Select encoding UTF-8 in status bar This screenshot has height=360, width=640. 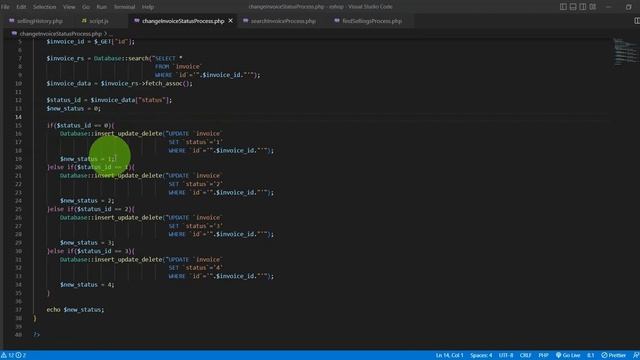point(506,356)
